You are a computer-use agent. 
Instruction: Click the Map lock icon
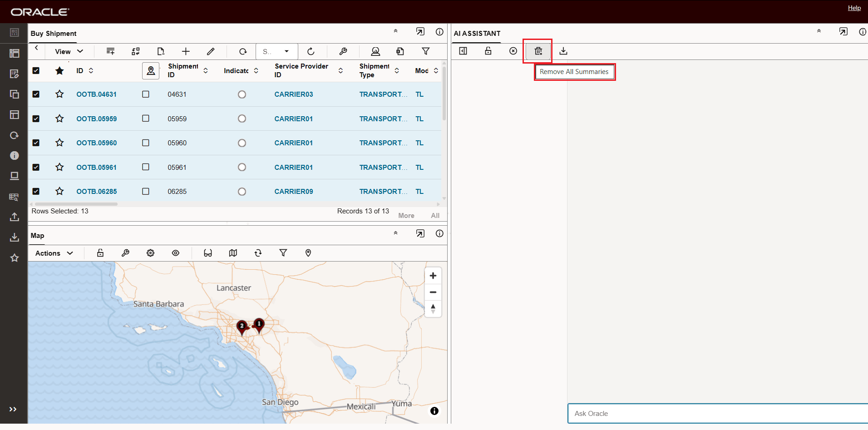(100, 253)
